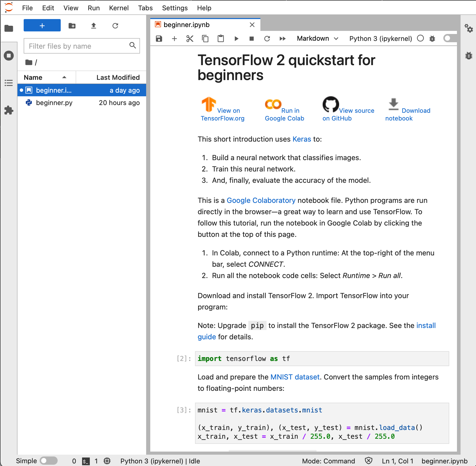The width and height of the screenshot is (476, 466).
Task: Open the Debugger panel in right sidebar
Action: point(469,56)
